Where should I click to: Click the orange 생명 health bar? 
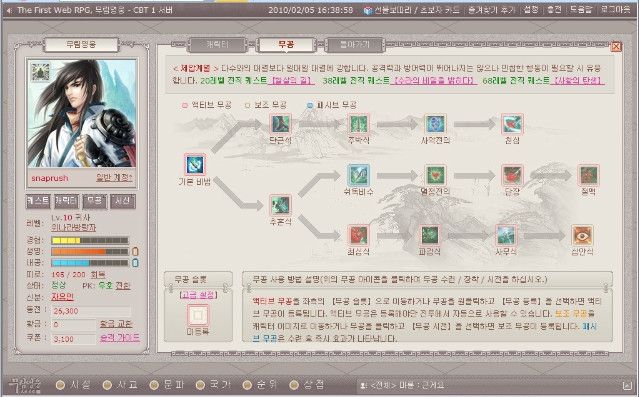click(x=90, y=251)
